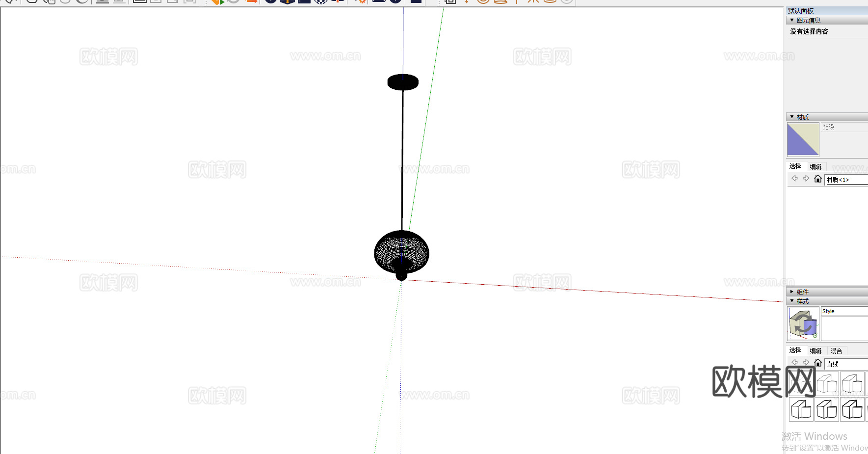The width and height of the screenshot is (868, 454).
Task: Open the 材质<1> material library dropdown
Action: pos(846,180)
